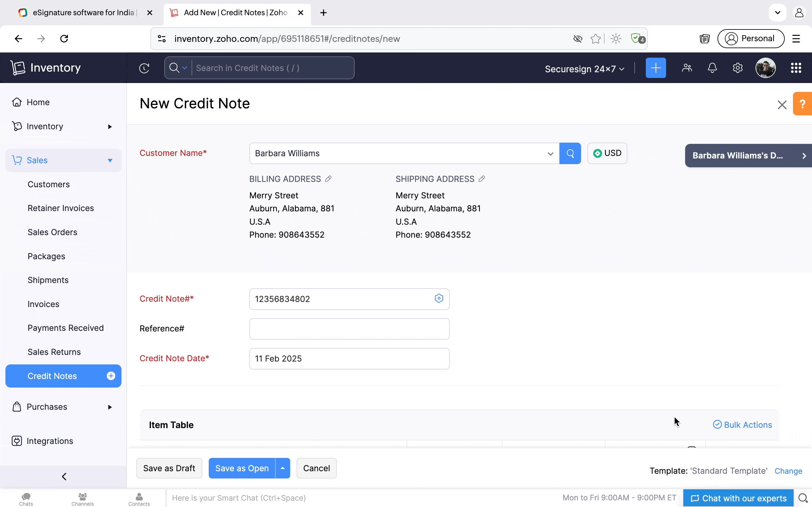Add new credit note from sidebar plus
This screenshot has height=507, width=812.
click(x=111, y=376)
